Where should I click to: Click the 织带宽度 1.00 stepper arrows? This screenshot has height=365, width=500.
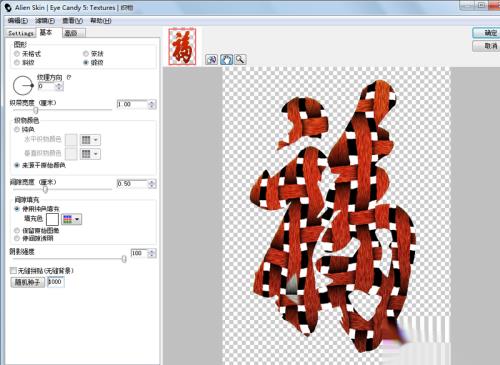152,104
